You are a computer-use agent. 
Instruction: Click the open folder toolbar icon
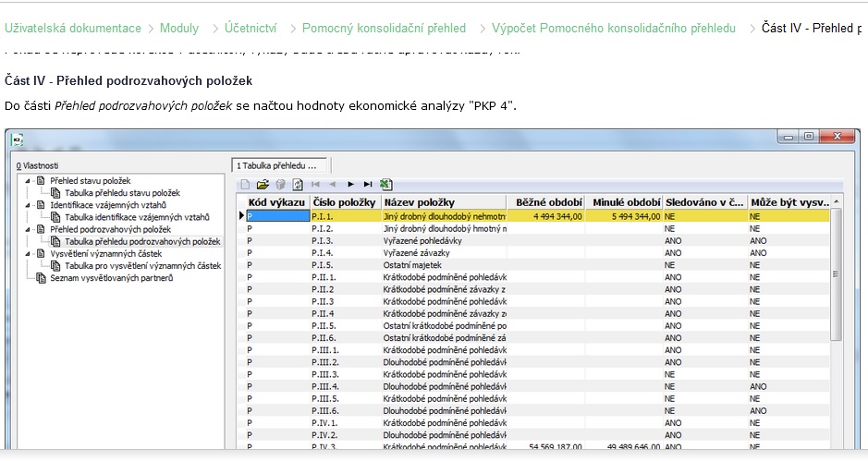coord(263,184)
